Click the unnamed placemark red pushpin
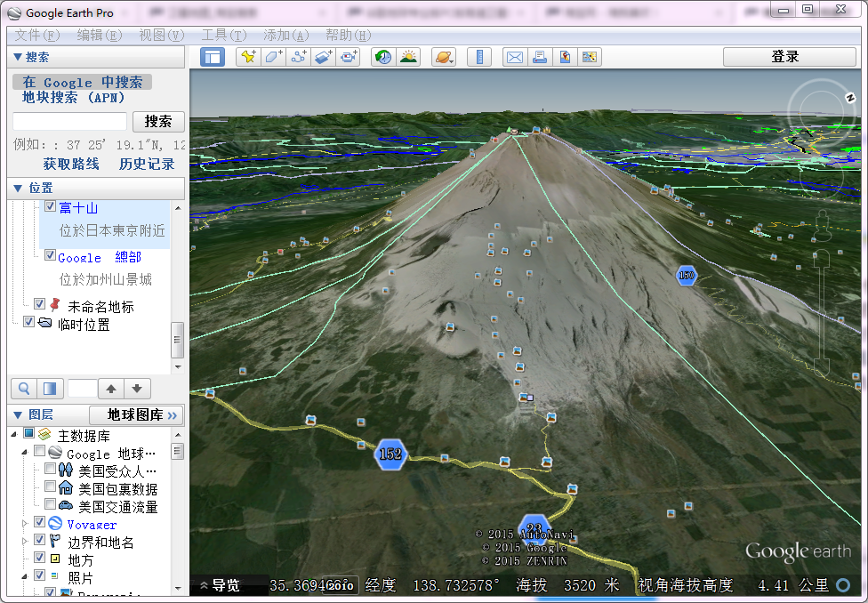The width and height of the screenshot is (868, 603). pos(54,304)
